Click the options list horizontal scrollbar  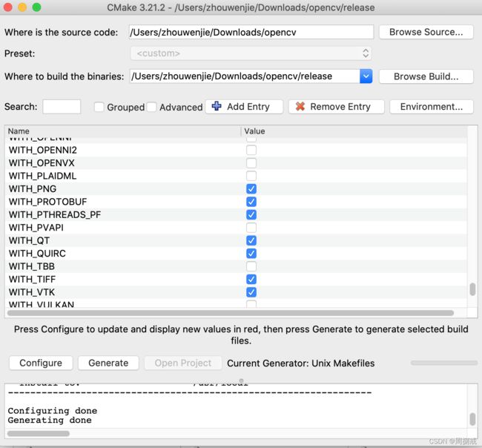(231, 313)
